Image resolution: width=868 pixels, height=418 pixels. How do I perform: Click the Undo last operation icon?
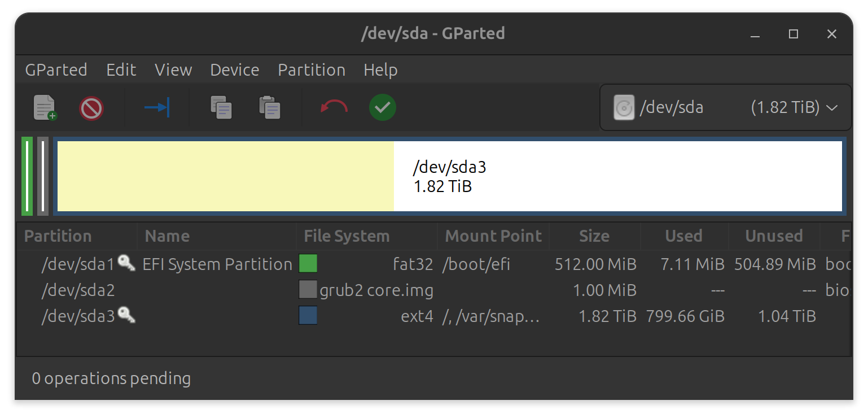[334, 107]
